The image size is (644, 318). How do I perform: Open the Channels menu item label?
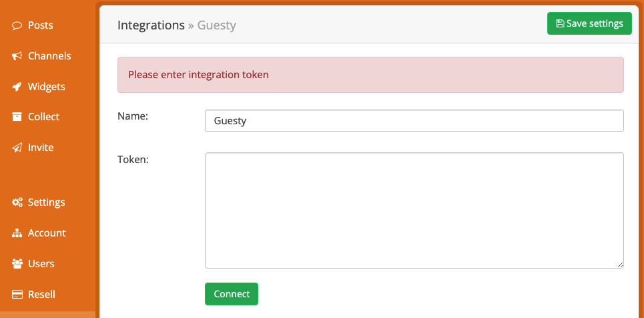(x=49, y=56)
